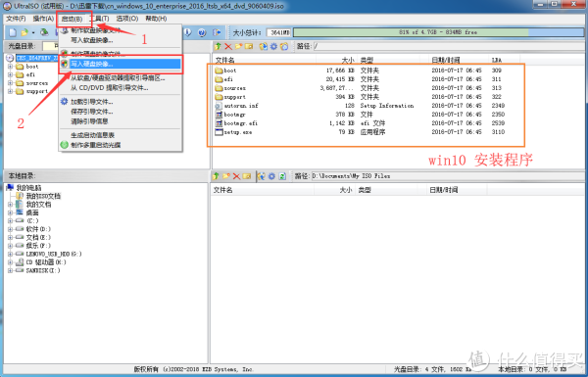Click the disc capacity bar showing 81%
The image size is (588, 377).
click(438, 32)
